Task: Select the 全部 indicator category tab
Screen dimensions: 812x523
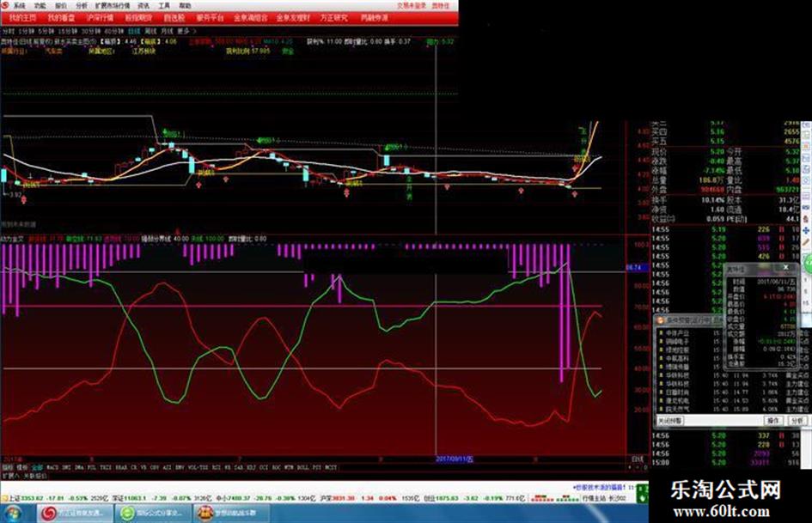Action: coord(37,467)
